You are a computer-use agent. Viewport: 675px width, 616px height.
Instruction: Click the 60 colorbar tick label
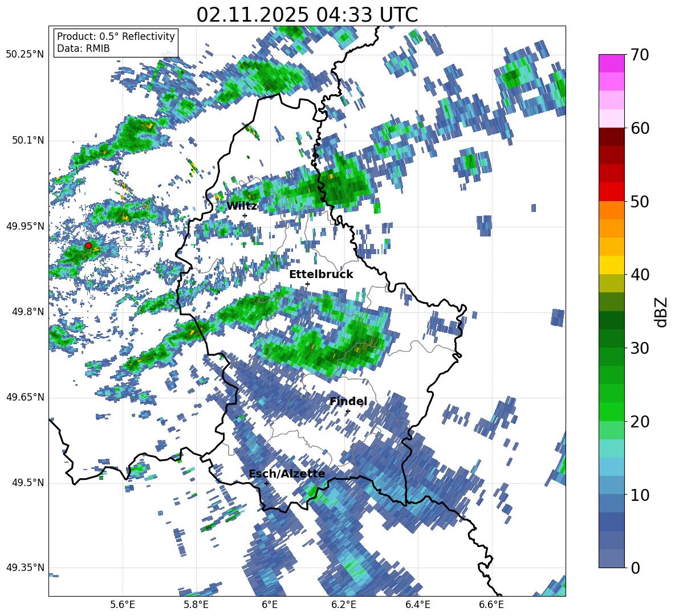[x=640, y=128]
